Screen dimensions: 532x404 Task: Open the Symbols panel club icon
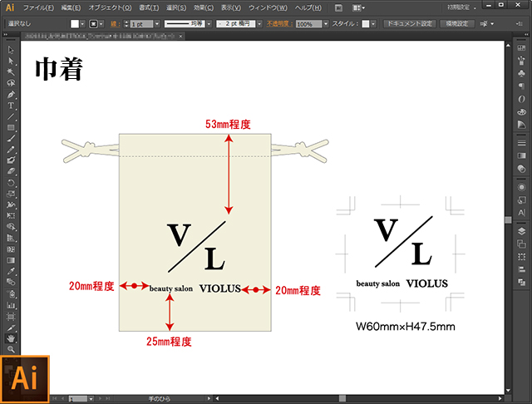click(521, 73)
